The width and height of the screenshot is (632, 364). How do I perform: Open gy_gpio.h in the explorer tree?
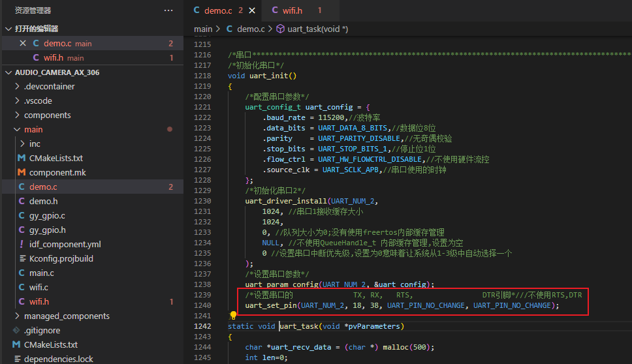click(47, 230)
